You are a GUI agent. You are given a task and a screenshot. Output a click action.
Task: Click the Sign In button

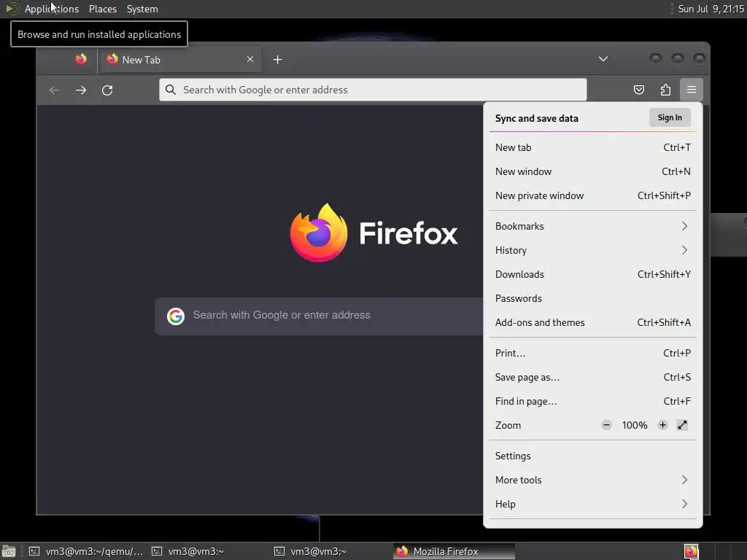pos(670,117)
